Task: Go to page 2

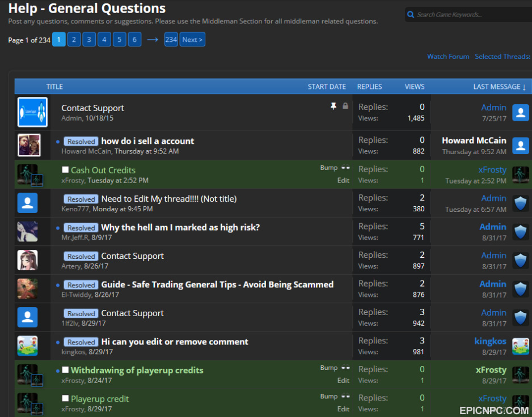Action: click(x=74, y=40)
